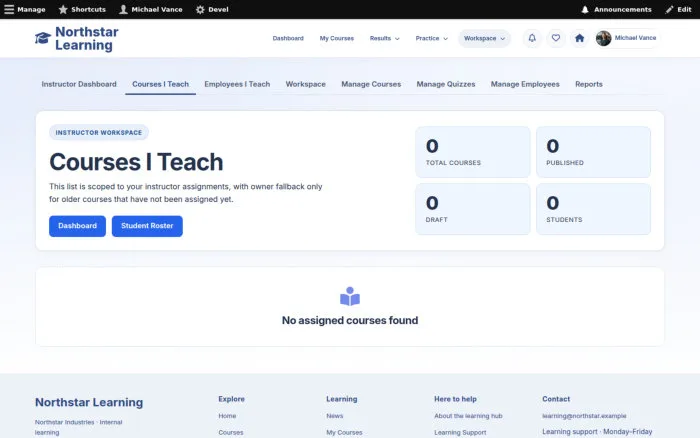The image size is (700, 438).
Task: Switch to the Employees I Teach tab
Action: pyautogui.click(x=237, y=84)
